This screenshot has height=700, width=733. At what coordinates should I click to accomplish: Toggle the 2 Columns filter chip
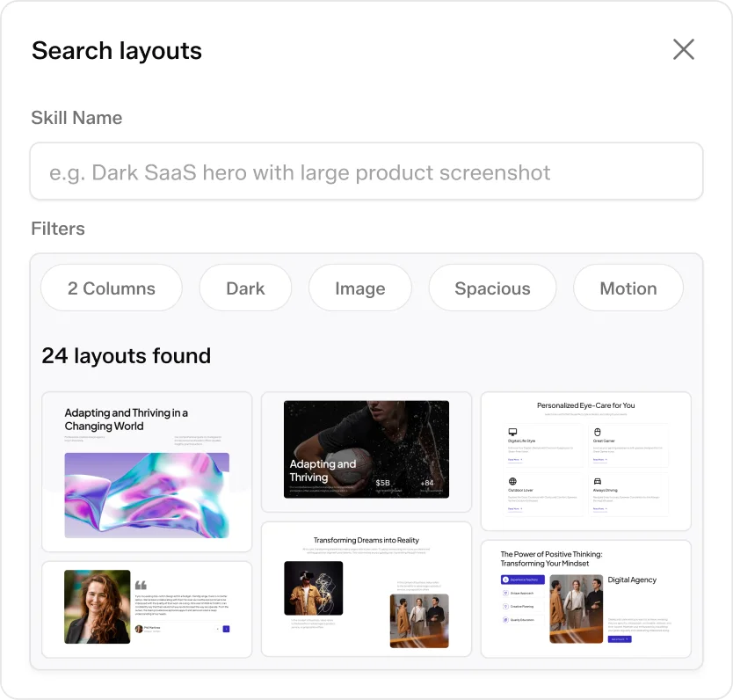[x=112, y=288]
